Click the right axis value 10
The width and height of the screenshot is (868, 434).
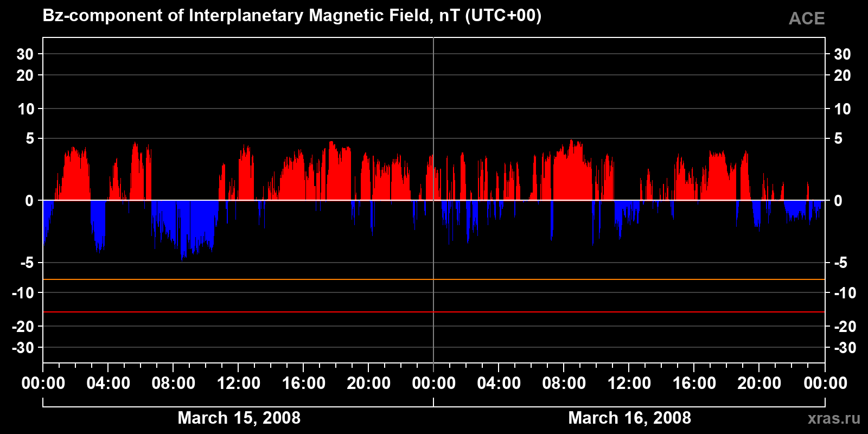click(842, 109)
